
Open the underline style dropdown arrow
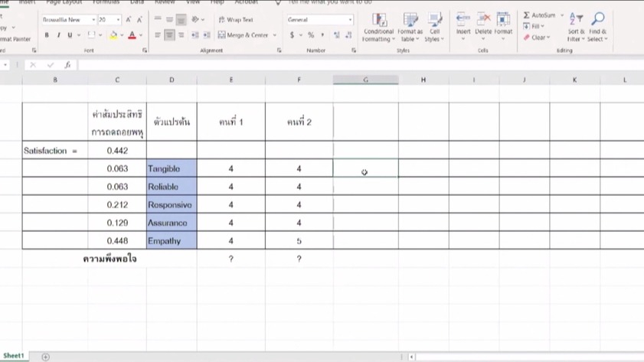79,35
